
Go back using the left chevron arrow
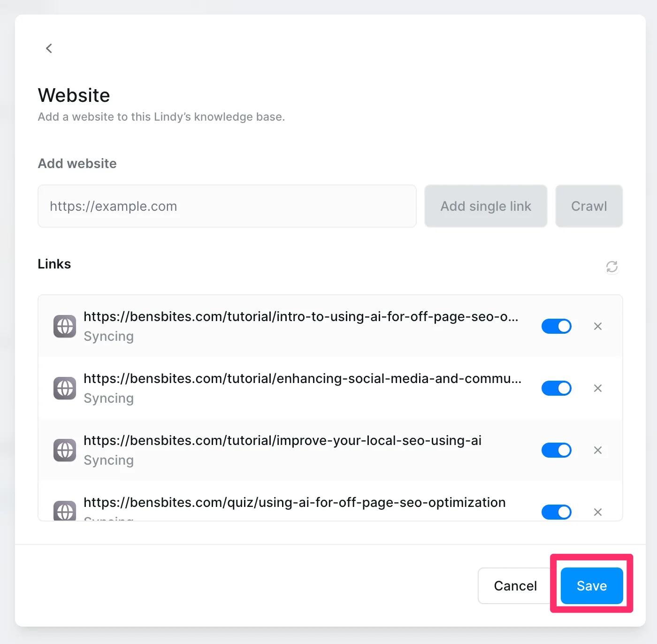click(49, 48)
